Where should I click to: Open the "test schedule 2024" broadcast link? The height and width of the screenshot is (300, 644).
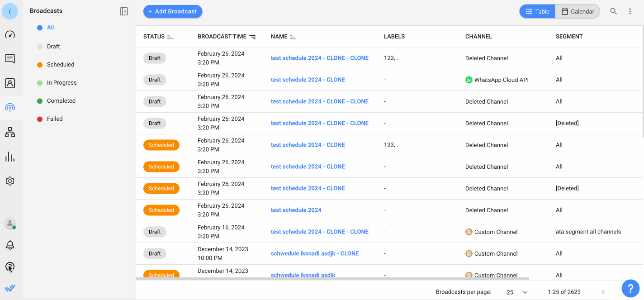(x=296, y=210)
